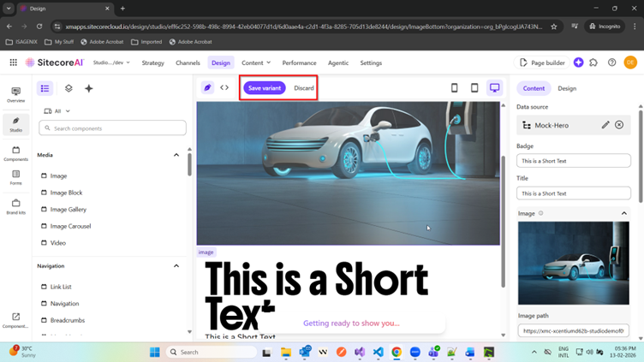Image resolution: width=644 pixels, height=362 pixels.
Task: Show hidden system tray icons
Action: click(x=534, y=352)
